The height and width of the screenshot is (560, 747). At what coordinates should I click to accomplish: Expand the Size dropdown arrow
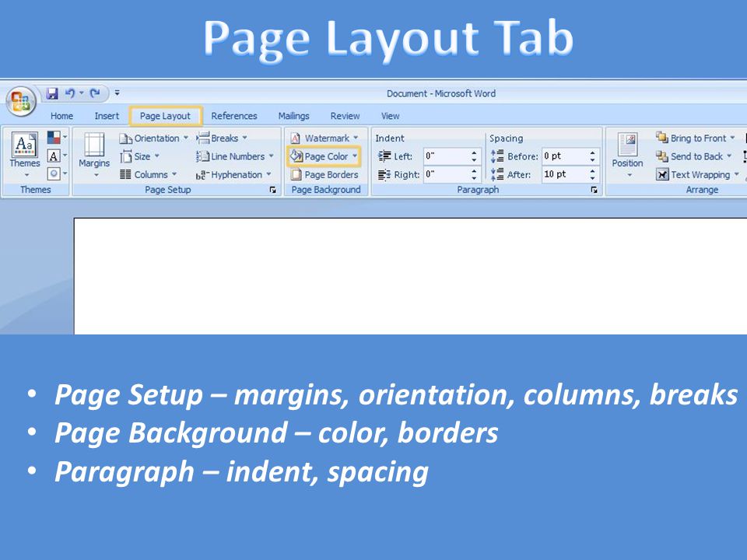click(x=156, y=156)
